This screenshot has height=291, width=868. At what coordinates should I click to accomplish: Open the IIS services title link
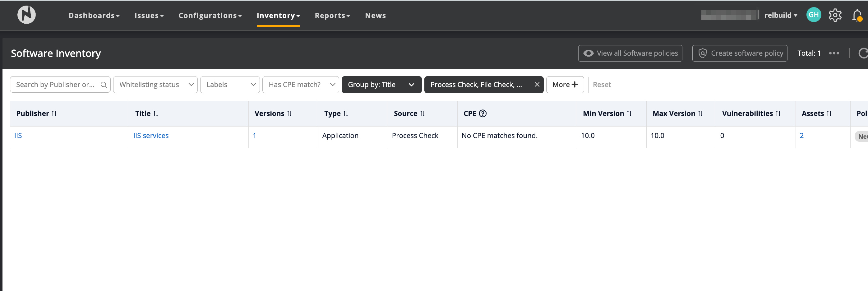[x=150, y=136]
